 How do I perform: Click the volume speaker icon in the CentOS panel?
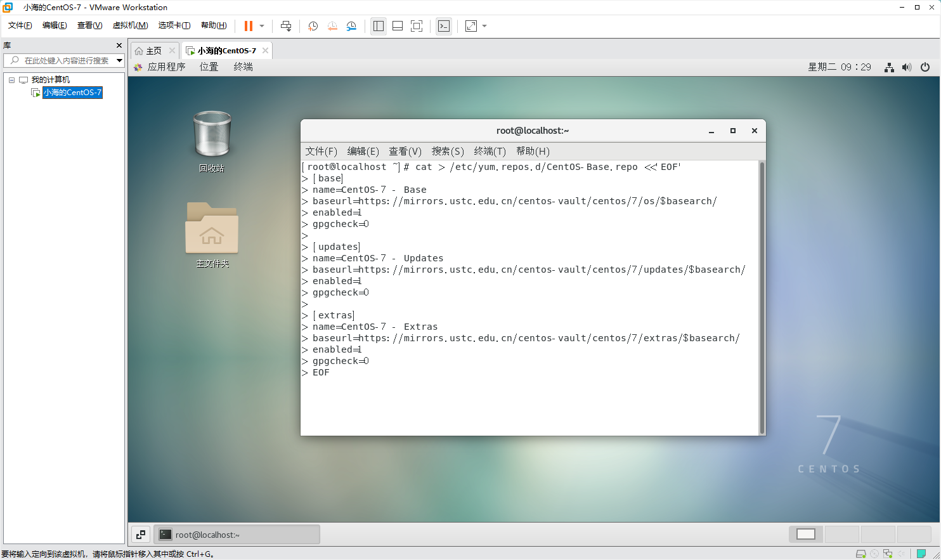click(x=907, y=67)
